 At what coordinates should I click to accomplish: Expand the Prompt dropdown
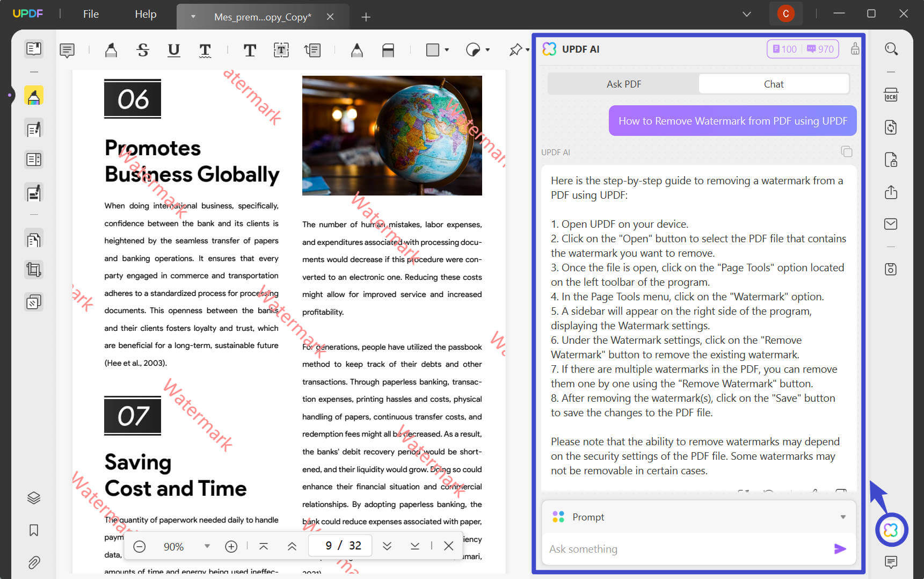843,517
